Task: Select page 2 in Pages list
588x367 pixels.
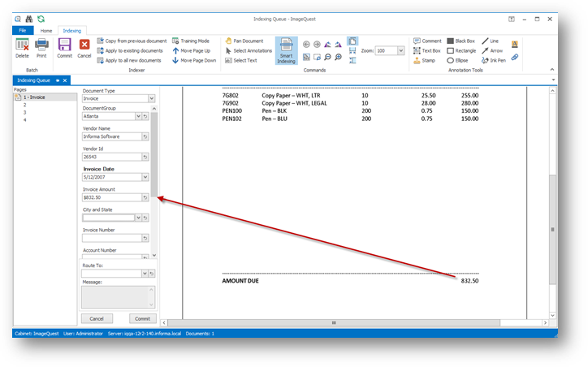Action: click(x=24, y=105)
